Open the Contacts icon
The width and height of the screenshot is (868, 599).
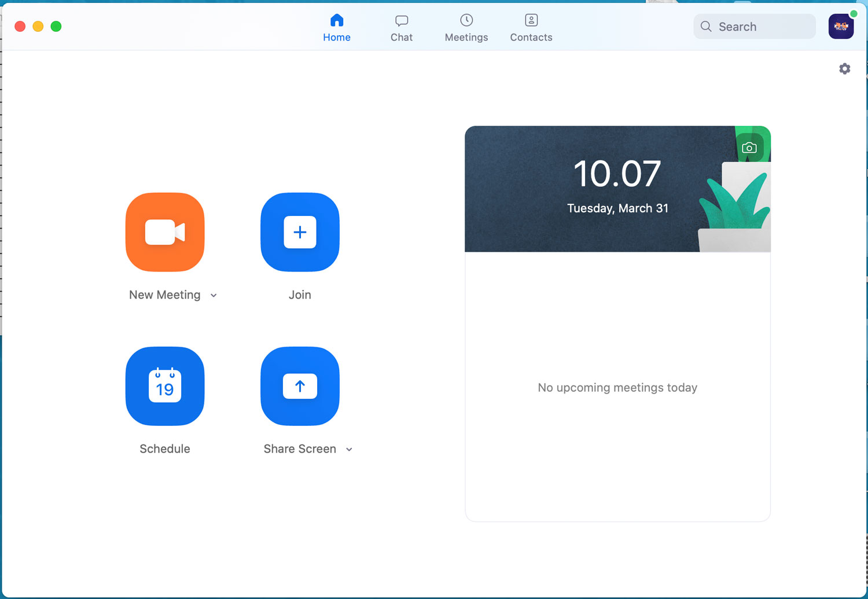531,20
